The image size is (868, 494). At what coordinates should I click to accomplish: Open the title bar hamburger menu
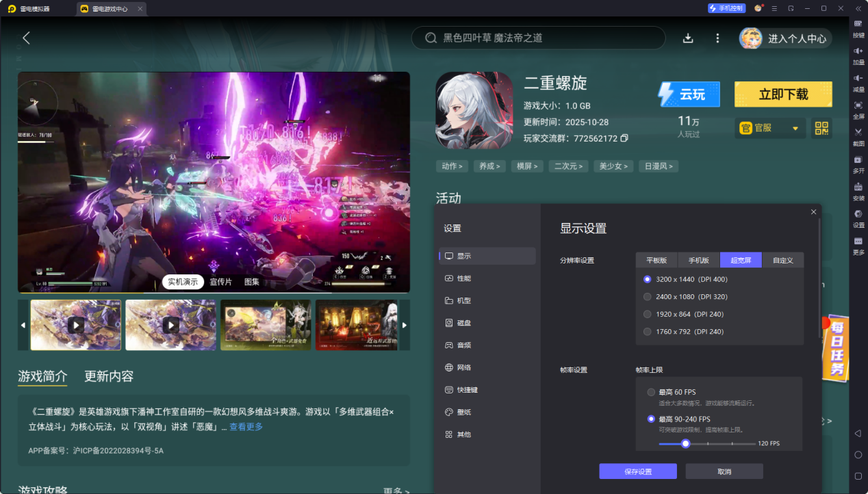tap(774, 8)
